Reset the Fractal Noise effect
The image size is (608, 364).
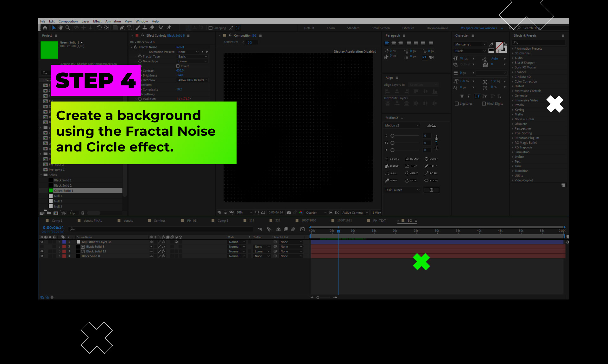pos(180,47)
